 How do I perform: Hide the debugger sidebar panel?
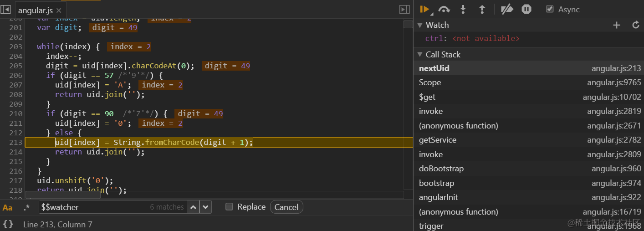point(404,9)
